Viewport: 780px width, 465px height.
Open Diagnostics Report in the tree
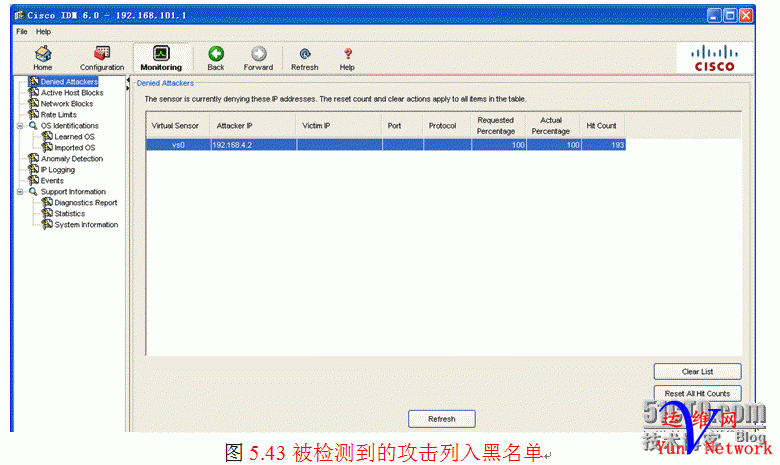pyautogui.click(x=86, y=202)
